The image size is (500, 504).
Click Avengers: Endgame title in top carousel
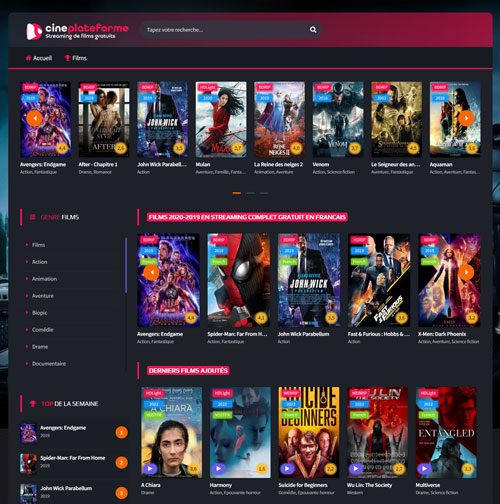(x=43, y=164)
